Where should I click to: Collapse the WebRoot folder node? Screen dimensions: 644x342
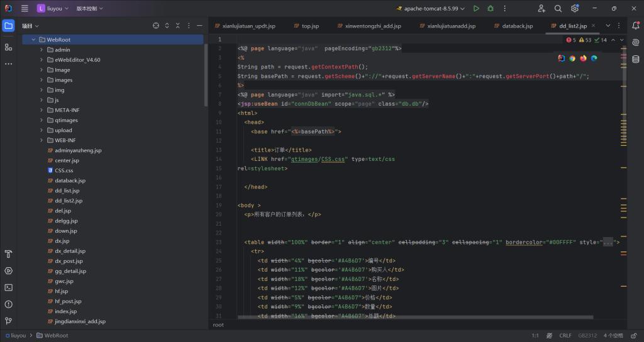[x=33, y=40]
